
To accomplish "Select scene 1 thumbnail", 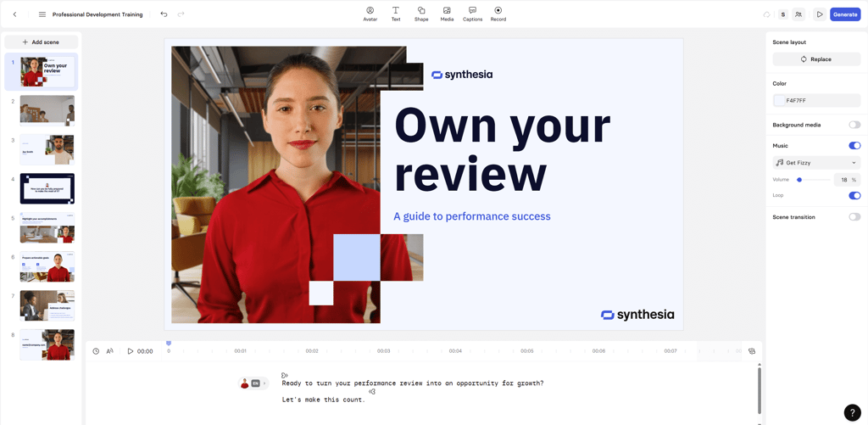I will click(x=47, y=71).
